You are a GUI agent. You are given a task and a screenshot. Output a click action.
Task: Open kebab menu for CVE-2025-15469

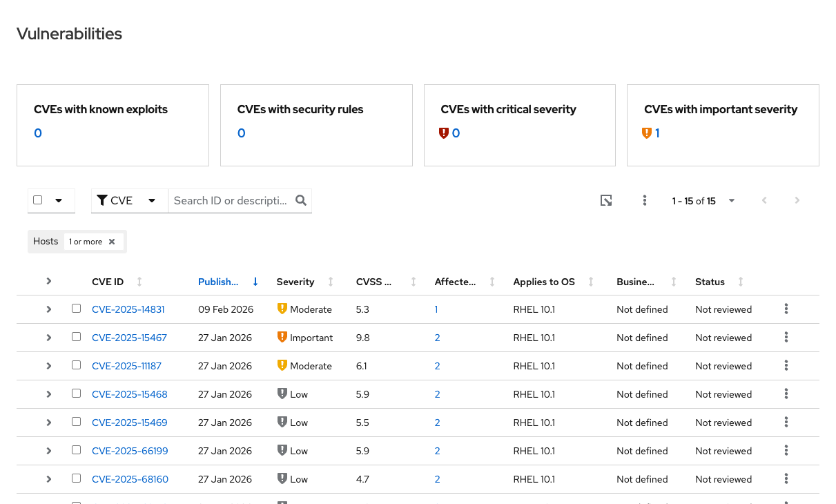coord(786,423)
